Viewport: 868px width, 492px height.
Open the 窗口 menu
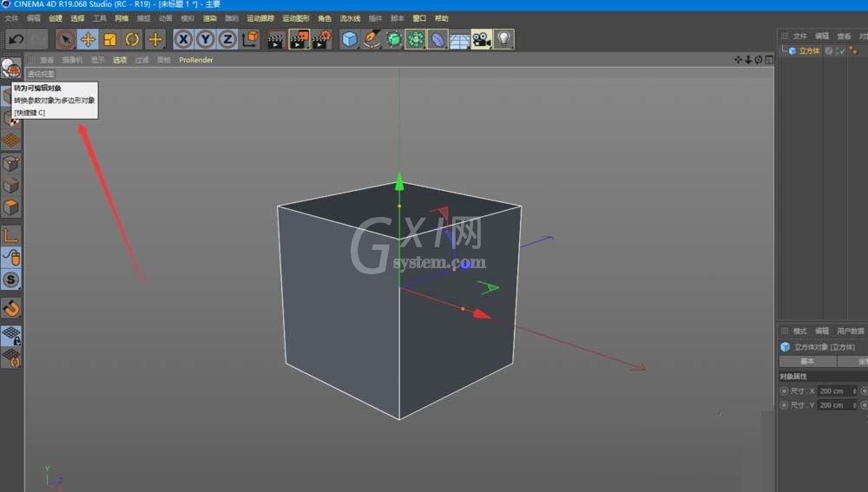pyautogui.click(x=419, y=18)
